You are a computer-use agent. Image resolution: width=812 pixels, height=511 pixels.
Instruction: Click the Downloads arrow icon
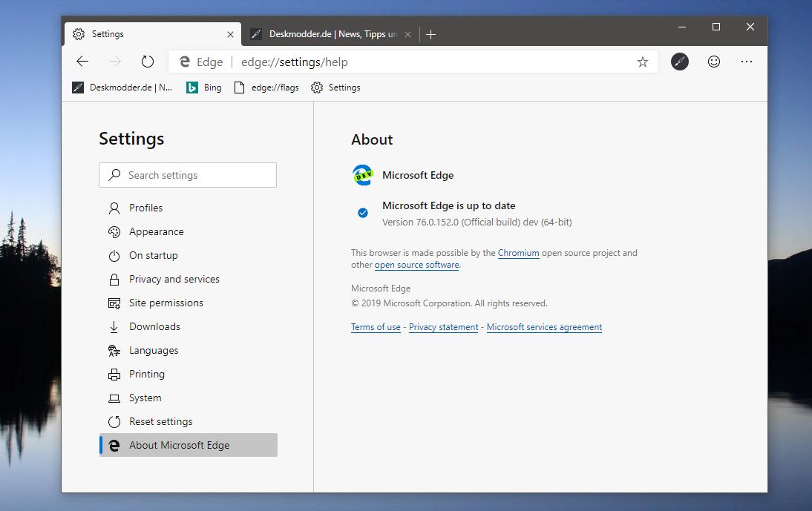(x=114, y=327)
